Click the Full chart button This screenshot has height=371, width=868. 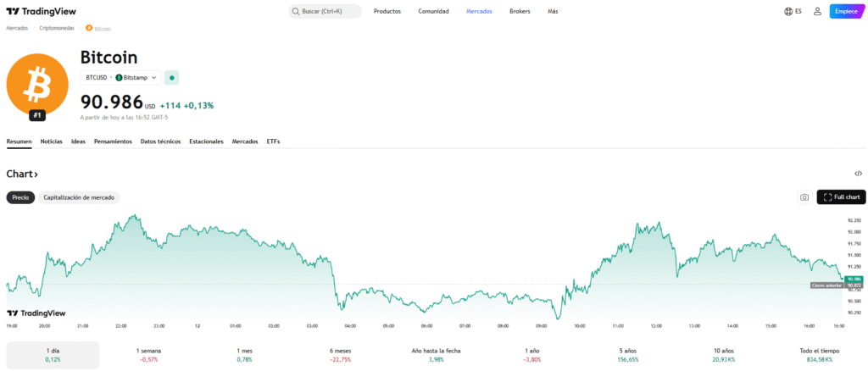(x=841, y=197)
